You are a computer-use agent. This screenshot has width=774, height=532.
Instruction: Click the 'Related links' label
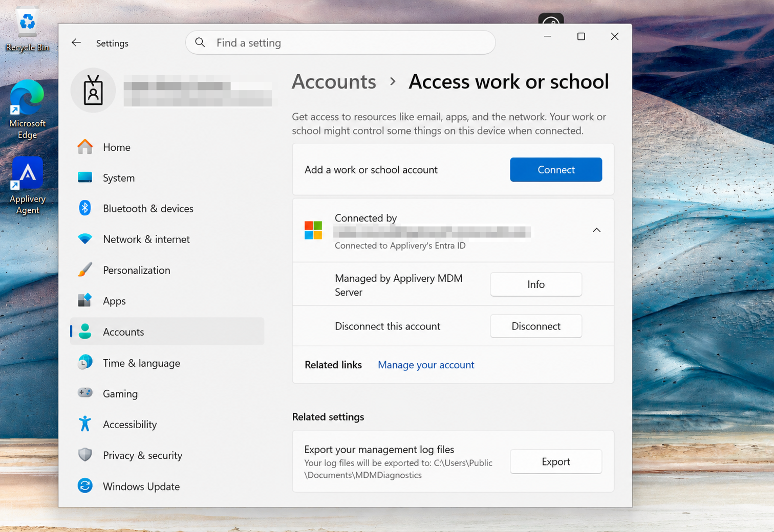pos(333,365)
